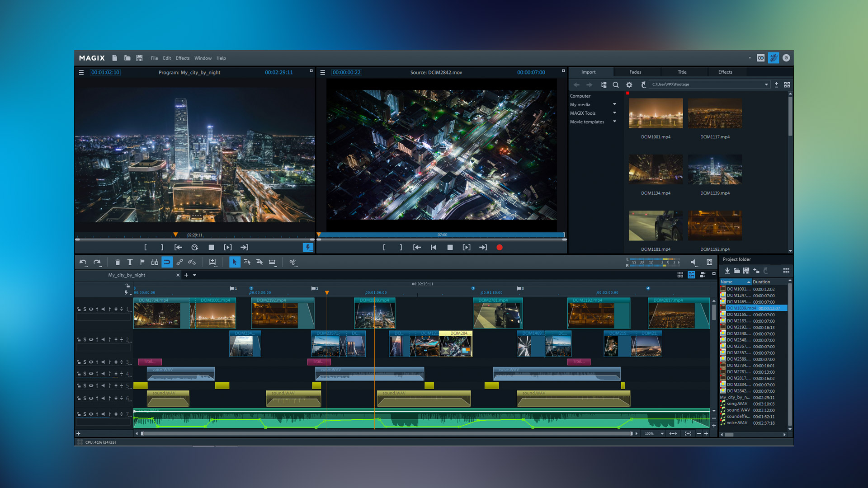
Task: Switch to the Fades tab
Action: (x=637, y=72)
